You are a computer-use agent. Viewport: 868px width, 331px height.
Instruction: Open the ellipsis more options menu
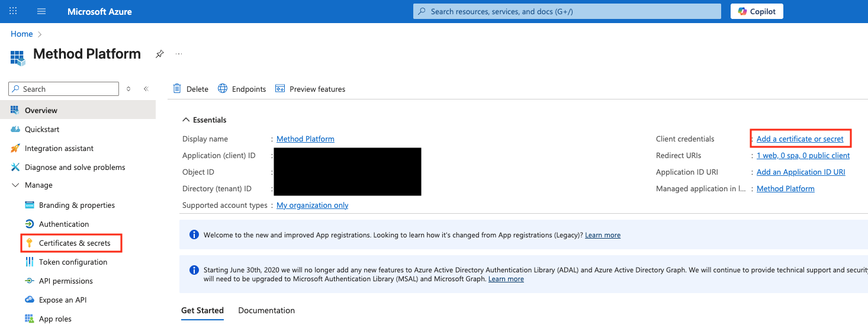coord(179,54)
